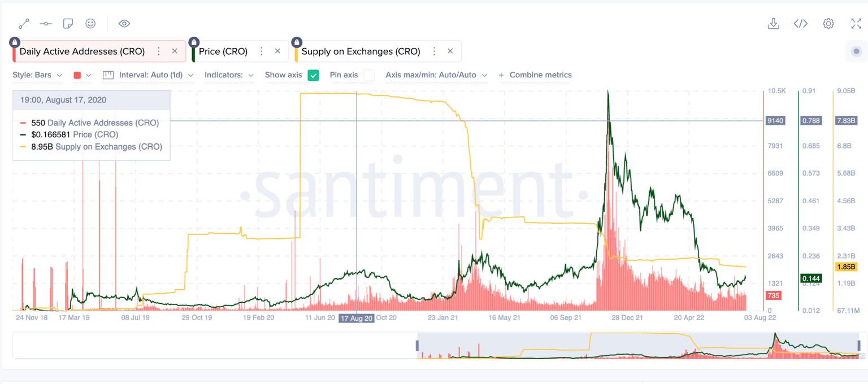Open Interval: Auto (1d) dropdown

(x=148, y=75)
